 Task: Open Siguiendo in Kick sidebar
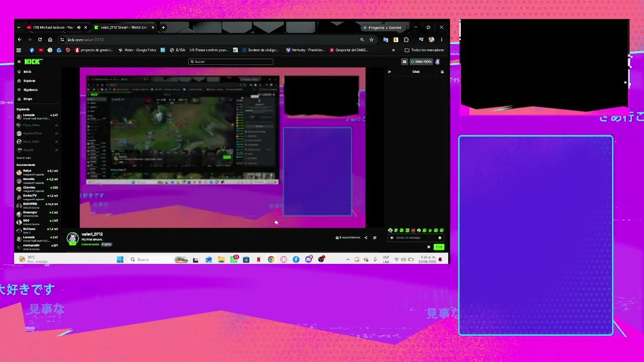(28, 90)
